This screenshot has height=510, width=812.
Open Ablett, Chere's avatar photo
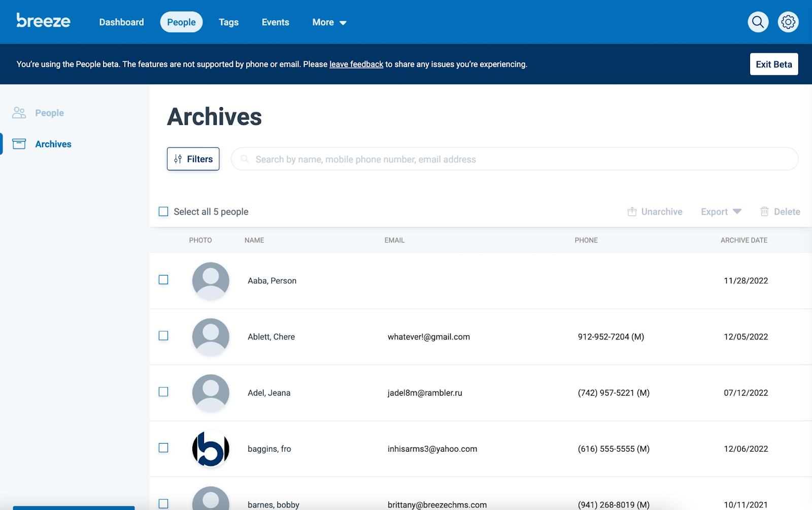coord(211,337)
